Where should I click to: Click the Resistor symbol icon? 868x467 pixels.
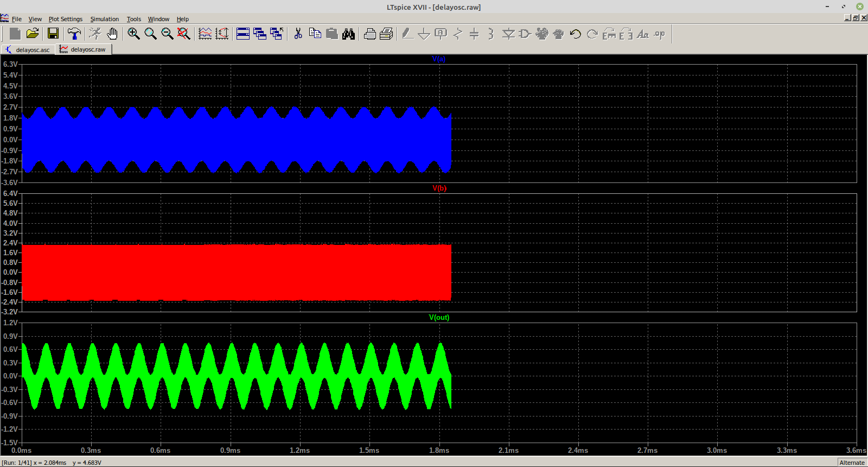458,34
